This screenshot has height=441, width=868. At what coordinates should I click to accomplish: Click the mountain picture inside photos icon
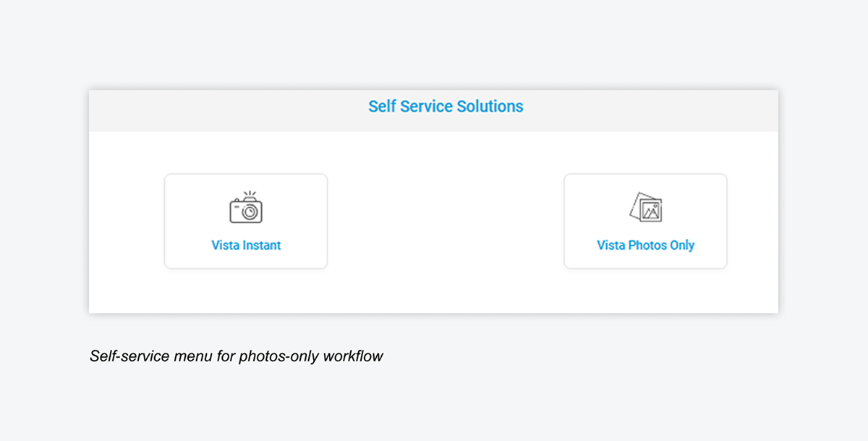coord(652,211)
